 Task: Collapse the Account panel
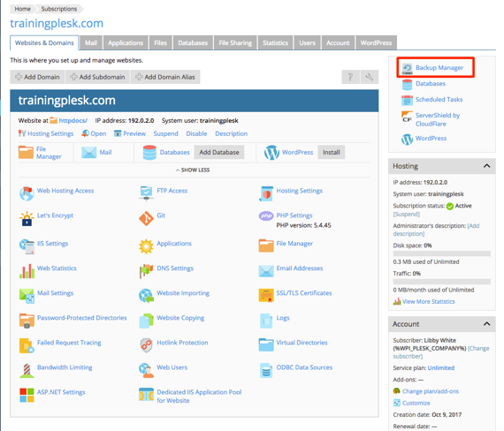[x=487, y=324]
